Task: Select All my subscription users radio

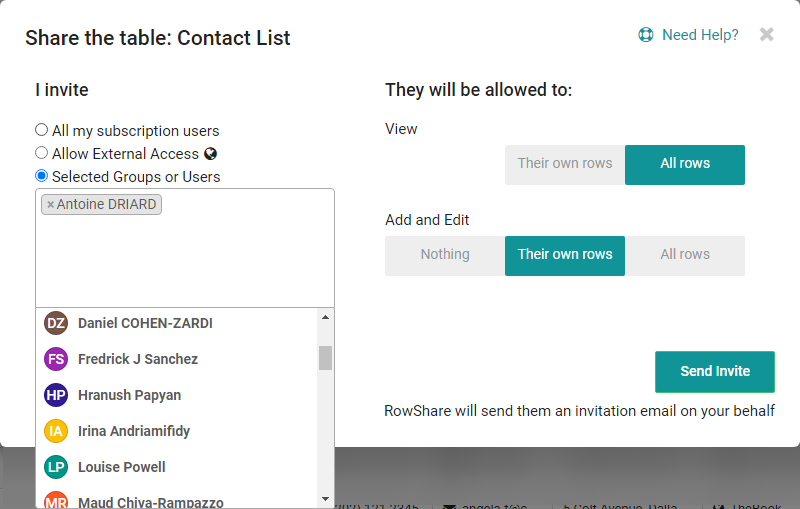Action: coord(41,130)
